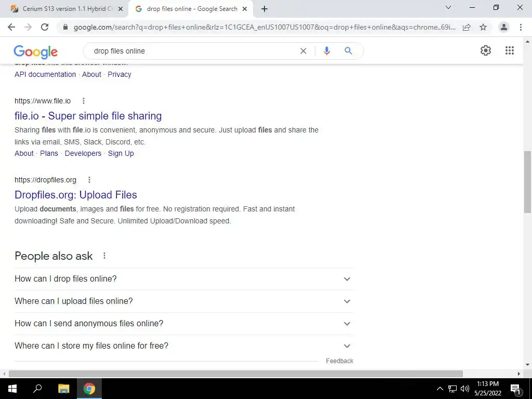
Task: Click the browser address bar URL
Action: 264,27
